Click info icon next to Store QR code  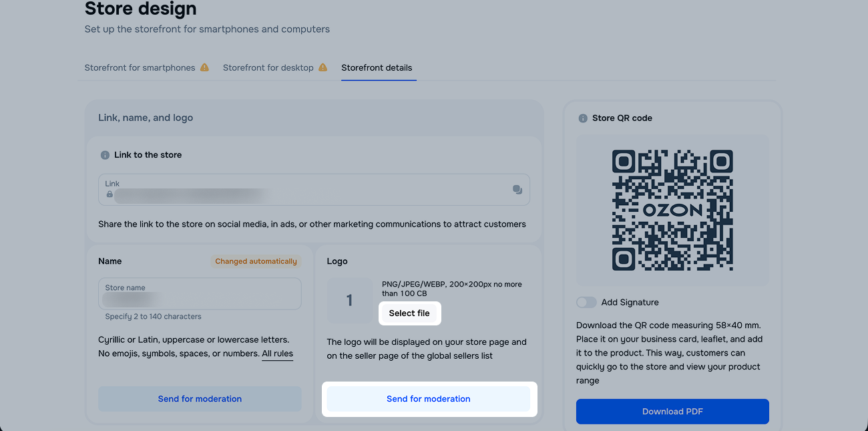pyautogui.click(x=583, y=118)
